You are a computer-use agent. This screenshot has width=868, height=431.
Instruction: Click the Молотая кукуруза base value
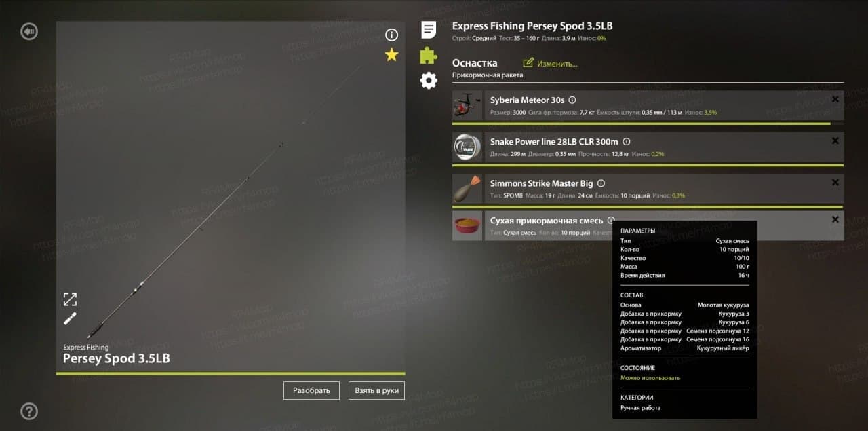click(x=724, y=305)
